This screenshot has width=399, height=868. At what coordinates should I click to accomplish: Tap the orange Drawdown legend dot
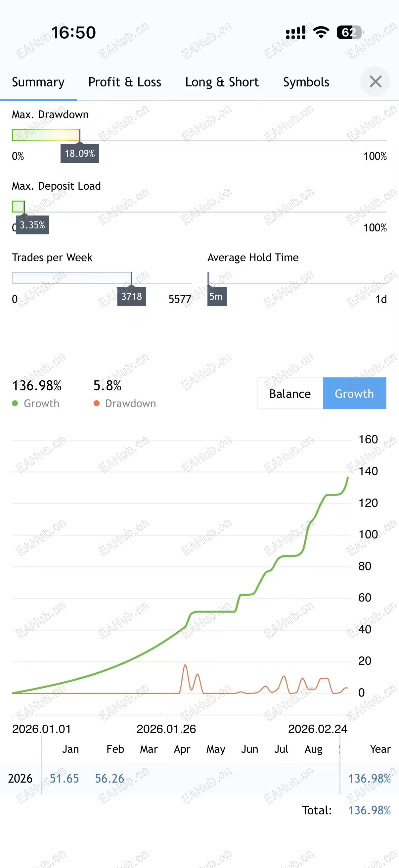tap(97, 403)
